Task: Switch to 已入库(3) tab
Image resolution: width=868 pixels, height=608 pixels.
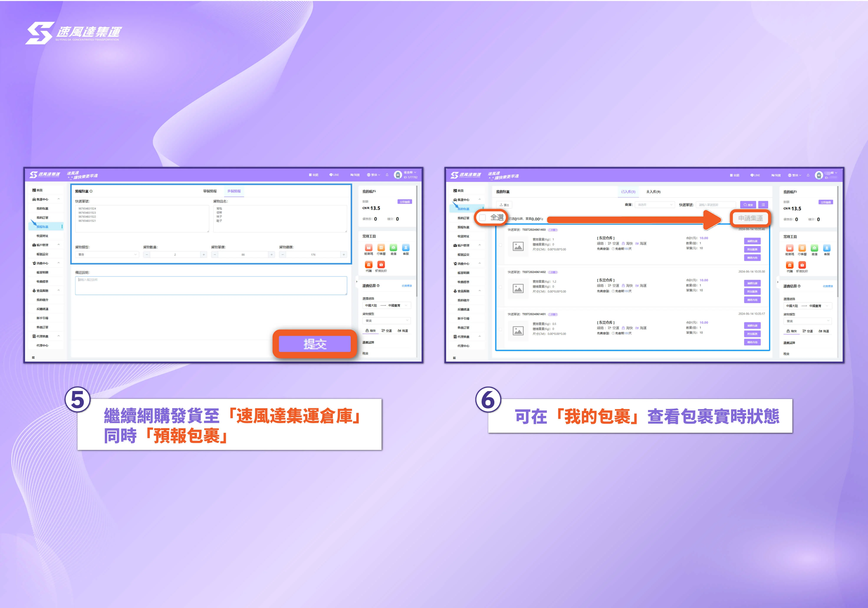Action: 628,192
